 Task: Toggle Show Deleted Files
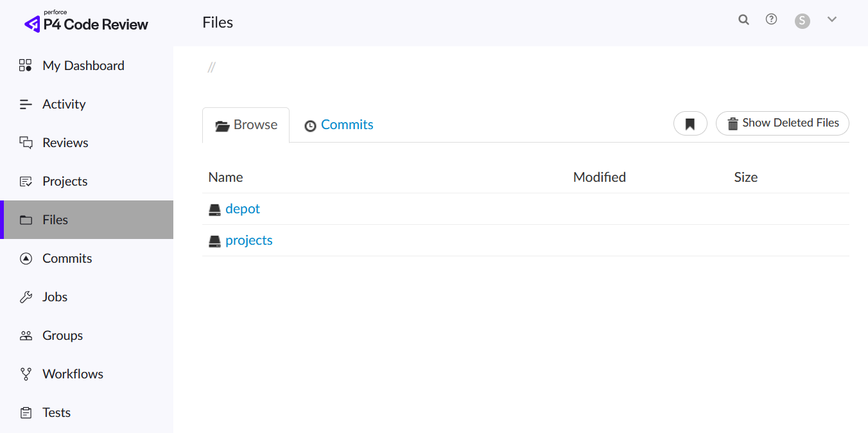782,123
